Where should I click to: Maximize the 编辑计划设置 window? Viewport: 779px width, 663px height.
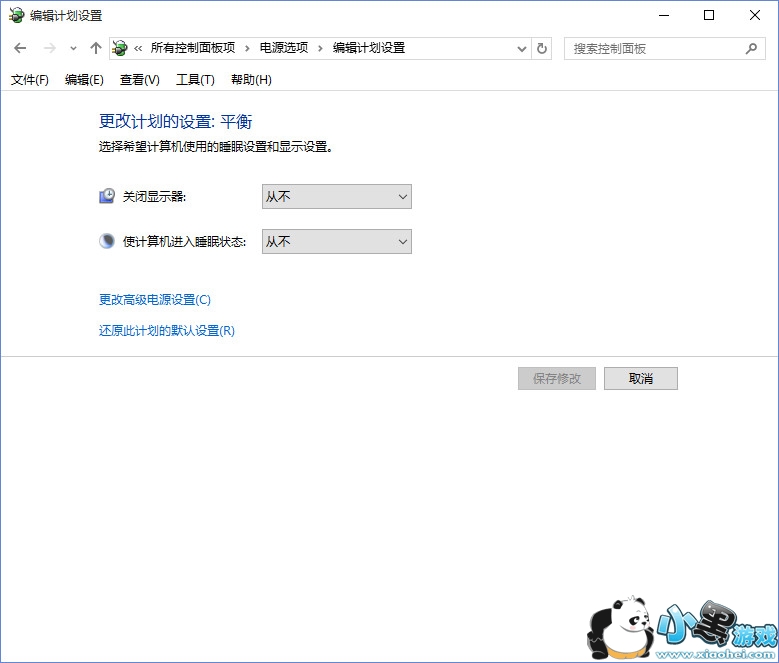[x=709, y=15]
